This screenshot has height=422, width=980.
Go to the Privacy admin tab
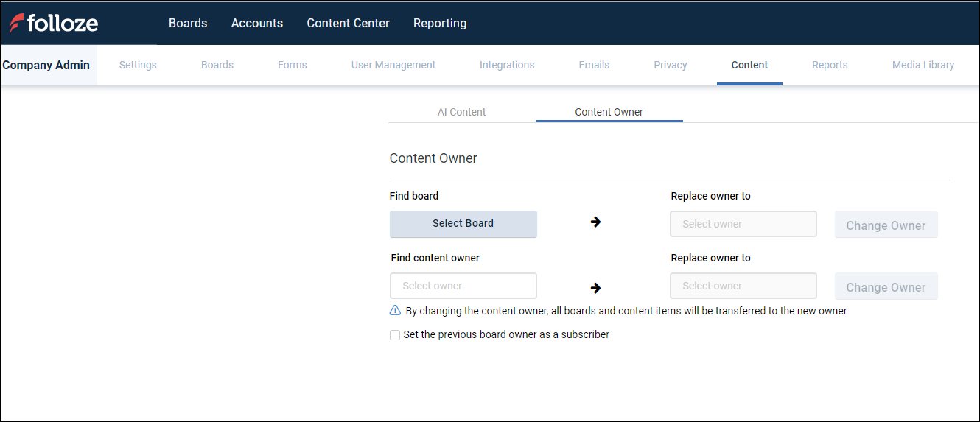670,65
